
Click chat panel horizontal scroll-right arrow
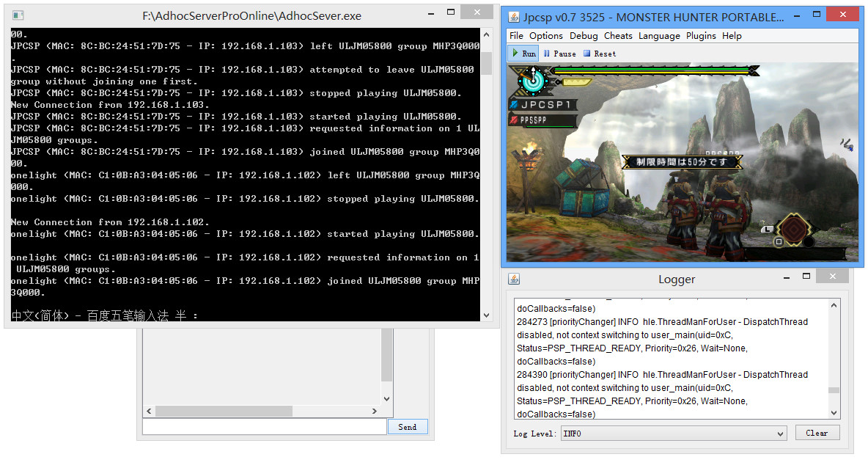point(375,411)
